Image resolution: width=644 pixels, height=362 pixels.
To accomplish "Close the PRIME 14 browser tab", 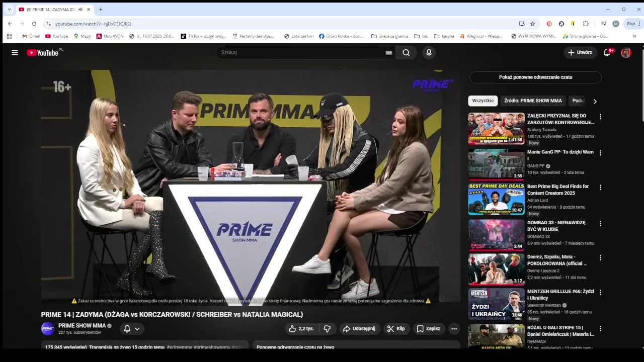I will click(89, 10).
